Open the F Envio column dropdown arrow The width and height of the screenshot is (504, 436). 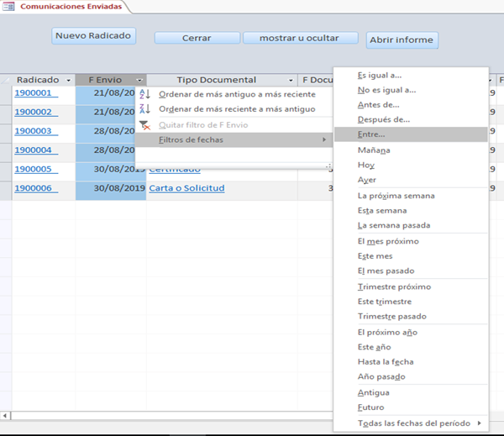coord(139,80)
